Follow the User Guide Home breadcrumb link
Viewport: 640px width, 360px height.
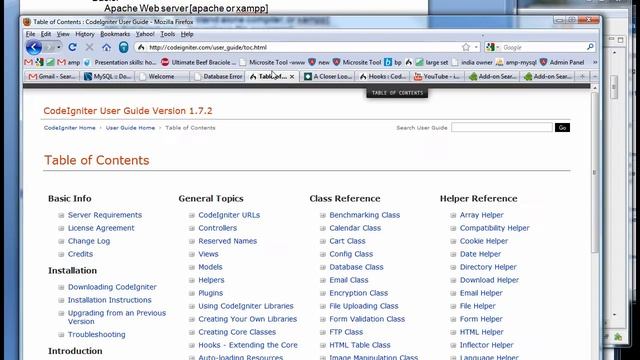pyautogui.click(x=130, y=128)
